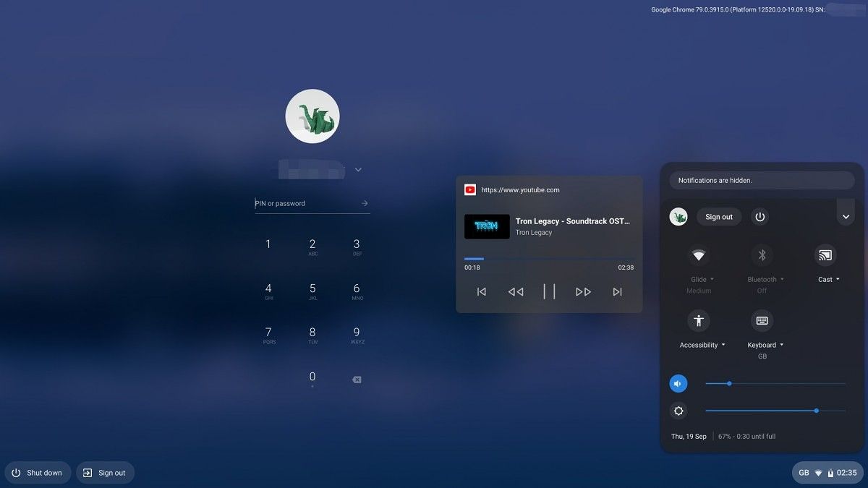Collapse the quick settings panel chevron

point(846,217)
